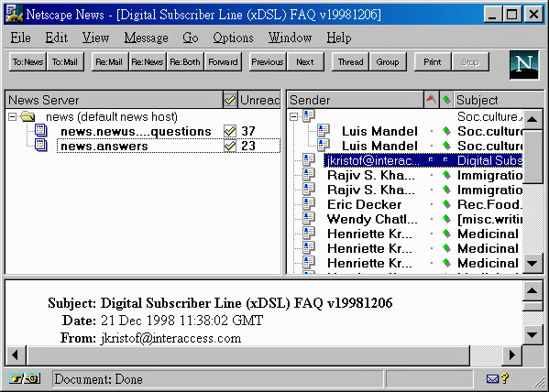Screen dimensions: 549x392
Task: Select the news.newus....questions newsgroup
Action: 136,131
